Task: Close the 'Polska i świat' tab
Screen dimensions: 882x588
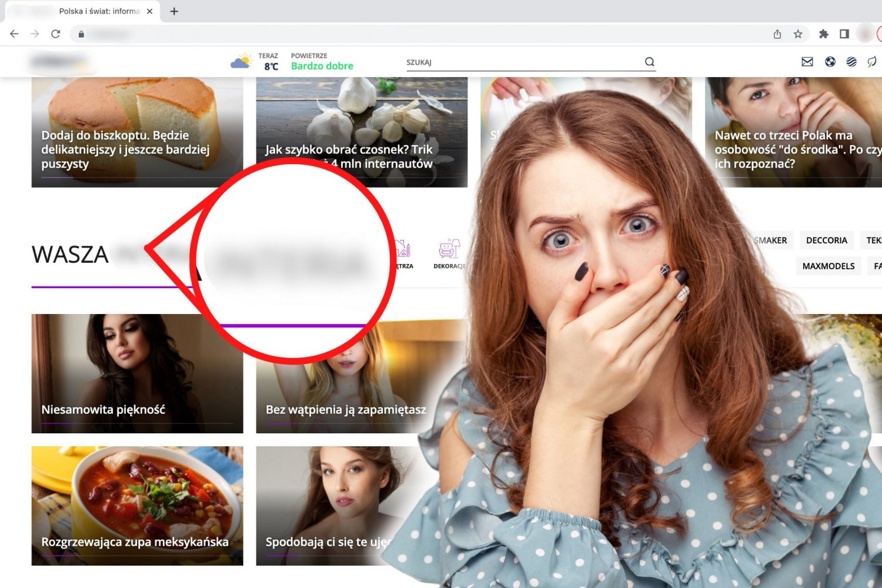Action: 149,11
